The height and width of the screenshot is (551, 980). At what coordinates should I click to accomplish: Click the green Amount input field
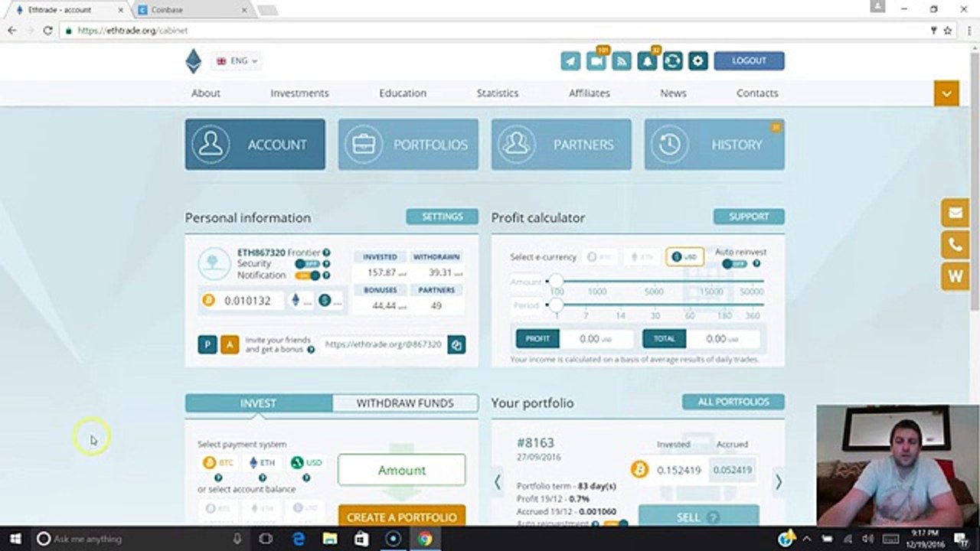point(401,470)
